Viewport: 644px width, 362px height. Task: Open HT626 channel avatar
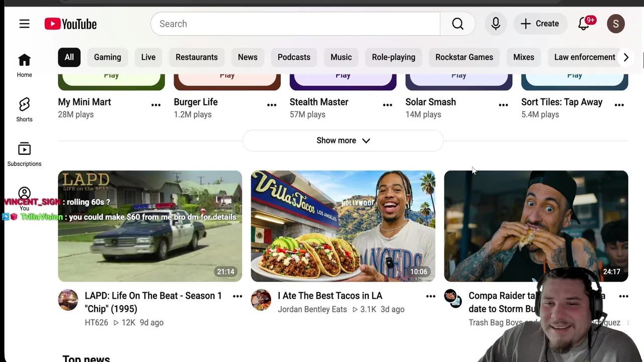(68, 300)
